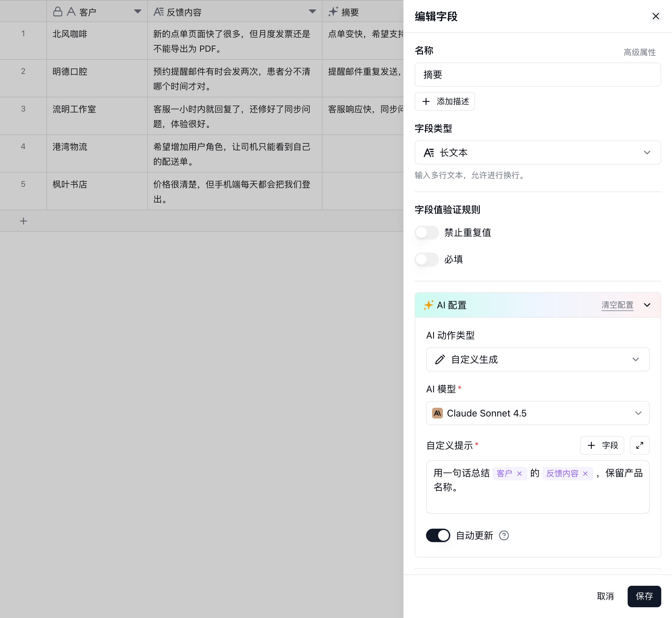
Task: Click the empty 摘要 cell in 枫叶书店 row
Action: click(363, 191)
